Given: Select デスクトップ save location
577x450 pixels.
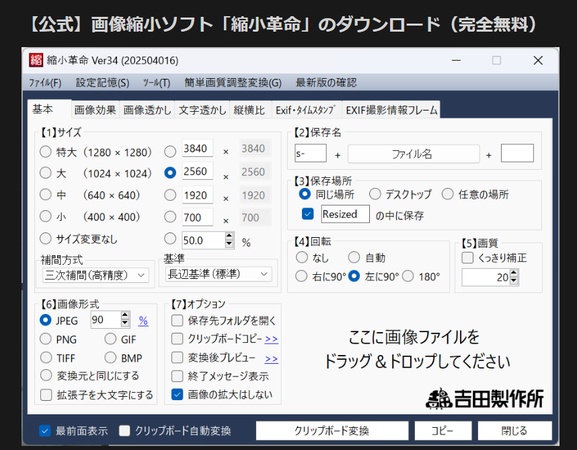Looking at the screenshot, I should [x=375, y=194].
